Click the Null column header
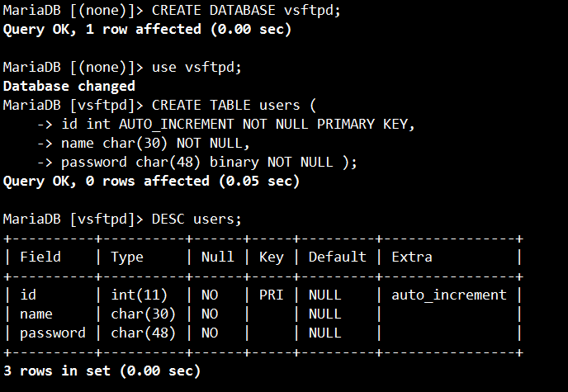This screenshot has height=392, width=568. tap(218, 257)
